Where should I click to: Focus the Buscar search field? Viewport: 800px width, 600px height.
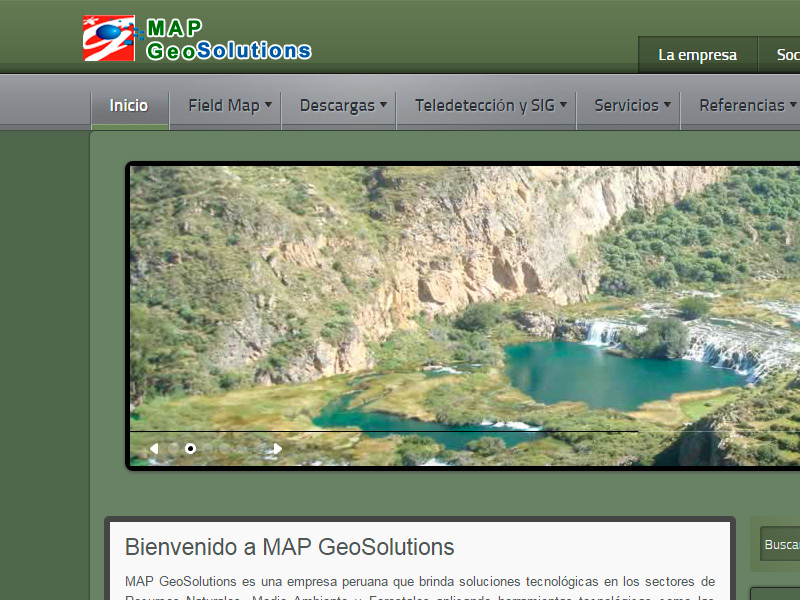tap(781, 545)
